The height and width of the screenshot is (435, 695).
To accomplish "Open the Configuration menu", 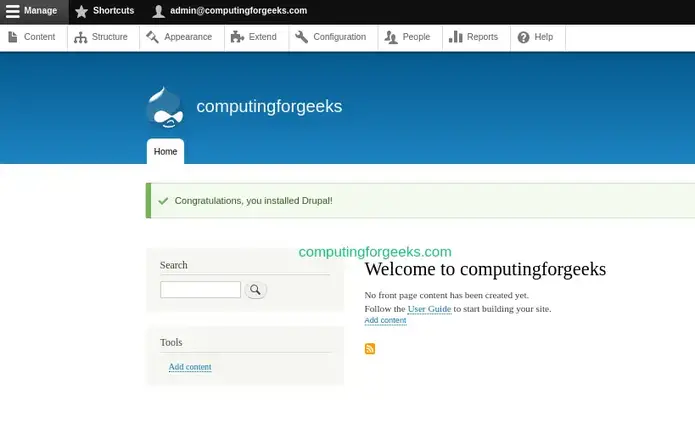I will (x=333, y=38).
